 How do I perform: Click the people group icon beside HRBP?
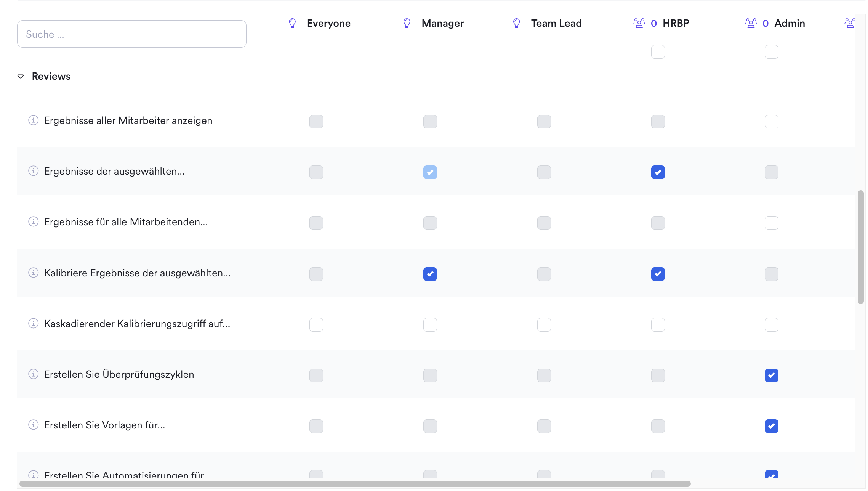coord(639,23)
